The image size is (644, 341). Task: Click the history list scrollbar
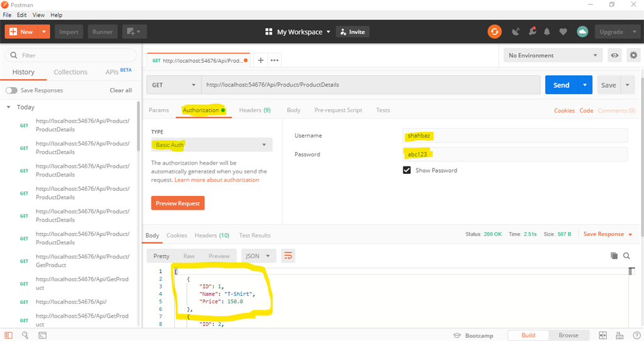pyautogui.click(x=138, y=126)
